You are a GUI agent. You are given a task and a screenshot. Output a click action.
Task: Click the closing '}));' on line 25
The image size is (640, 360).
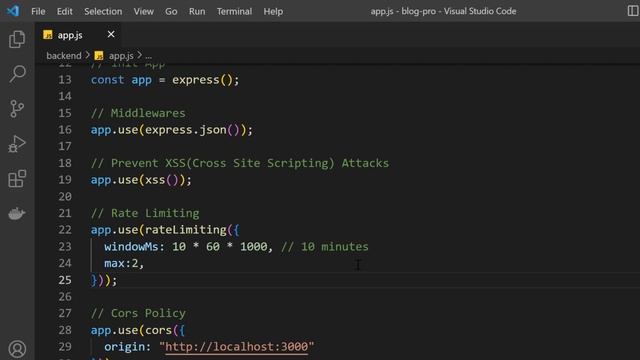pos(104,280)
